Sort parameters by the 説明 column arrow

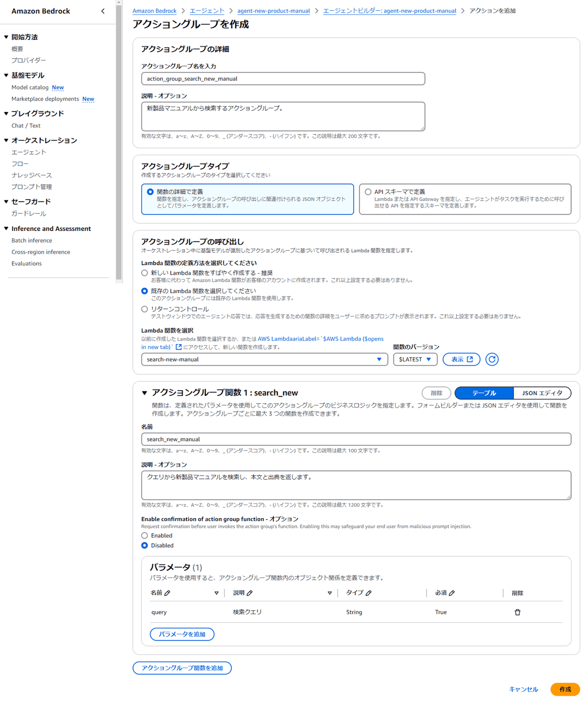coord(329,593)
